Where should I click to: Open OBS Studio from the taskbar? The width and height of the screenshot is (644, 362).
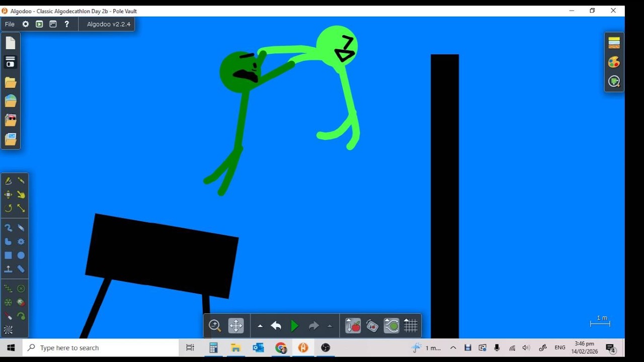(x=326, y=348)
